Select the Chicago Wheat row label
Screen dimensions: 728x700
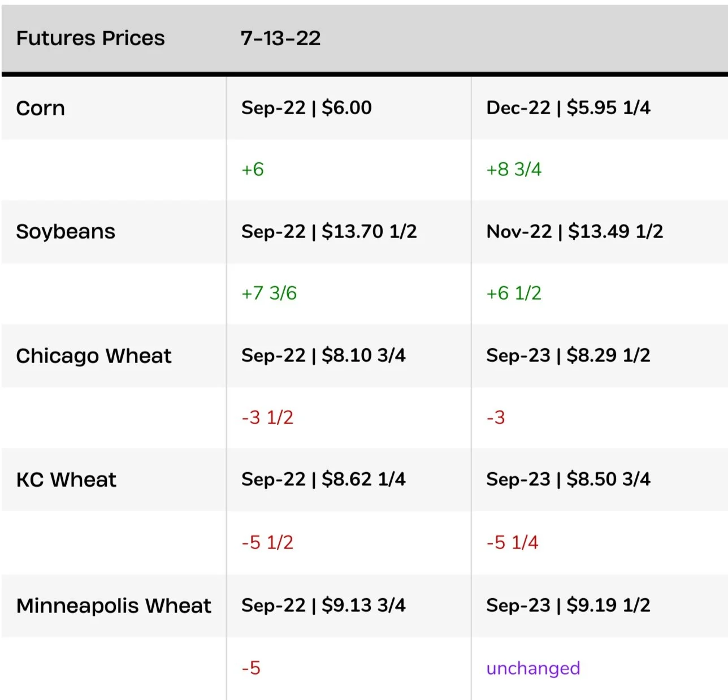point(94,356)
